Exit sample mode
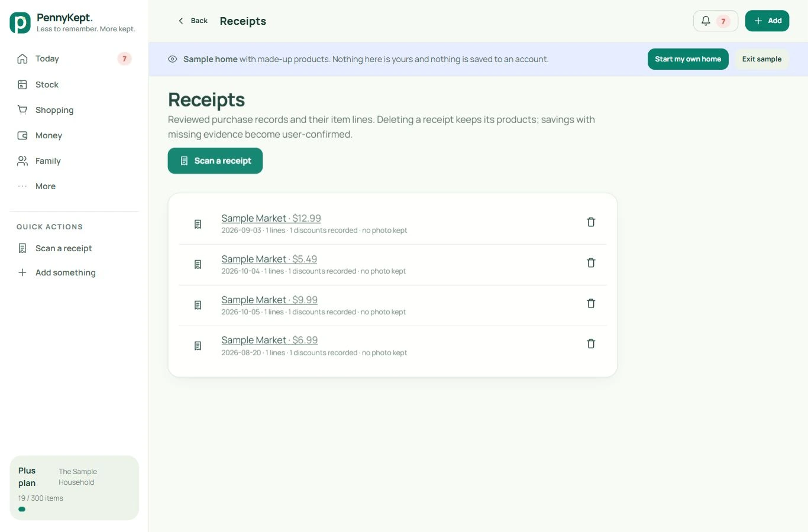This screenshot has width=808, height=532. pyautogui.click(x=762, y=59)
